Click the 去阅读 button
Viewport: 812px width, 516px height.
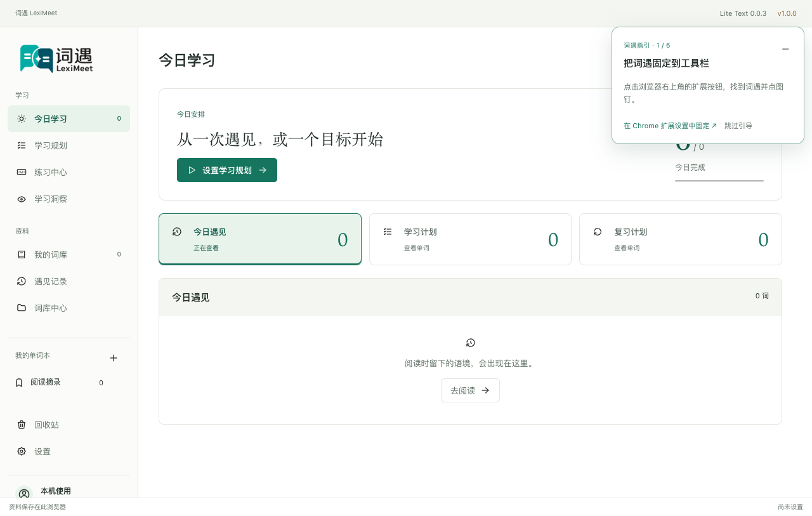[470, 390]
